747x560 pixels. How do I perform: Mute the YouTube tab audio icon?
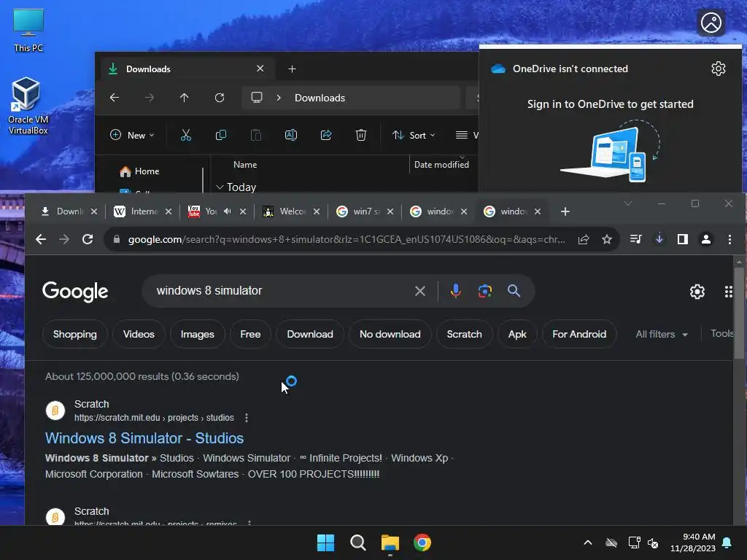click(228, 211)
